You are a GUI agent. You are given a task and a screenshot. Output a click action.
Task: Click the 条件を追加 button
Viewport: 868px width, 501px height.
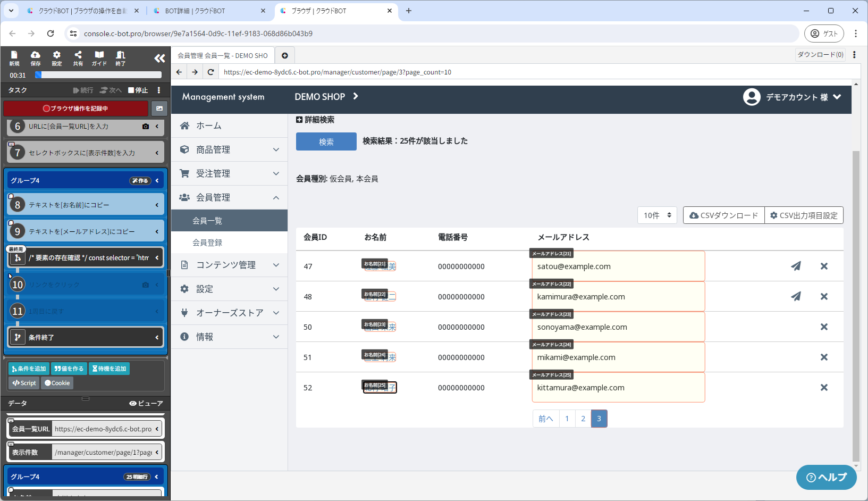29,369
